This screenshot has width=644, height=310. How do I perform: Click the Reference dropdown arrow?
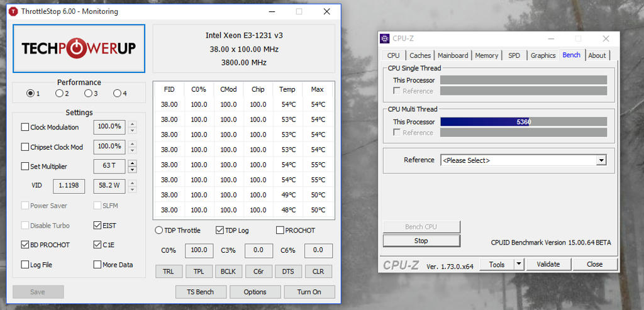601,160
